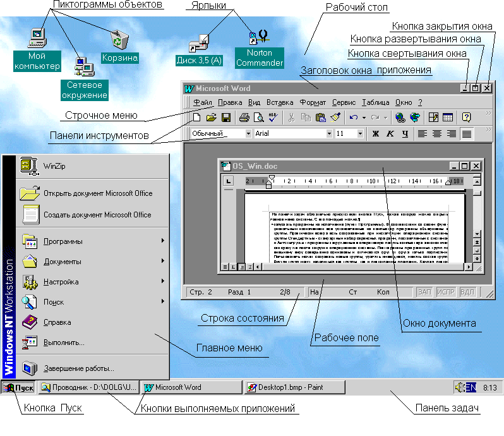Toggle Underline (Ч) formatting
This screenshot has width=504, height=436.
click(x=405, y=133)
